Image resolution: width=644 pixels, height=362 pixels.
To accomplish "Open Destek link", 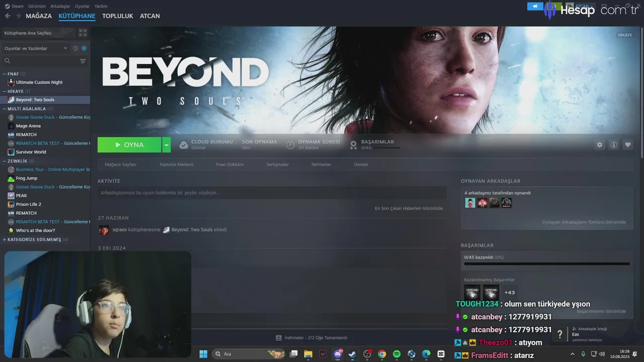I will 361,164.
